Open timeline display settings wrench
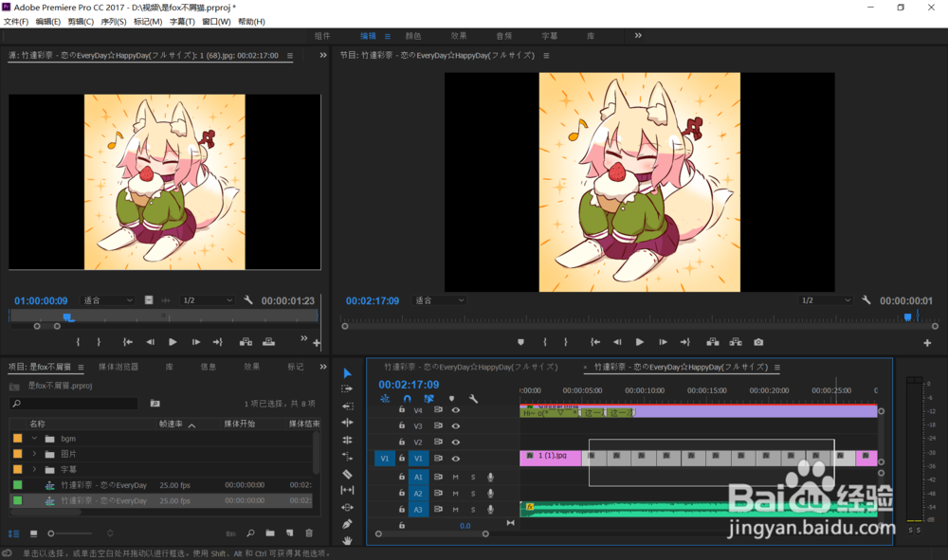 pos(473,399)
